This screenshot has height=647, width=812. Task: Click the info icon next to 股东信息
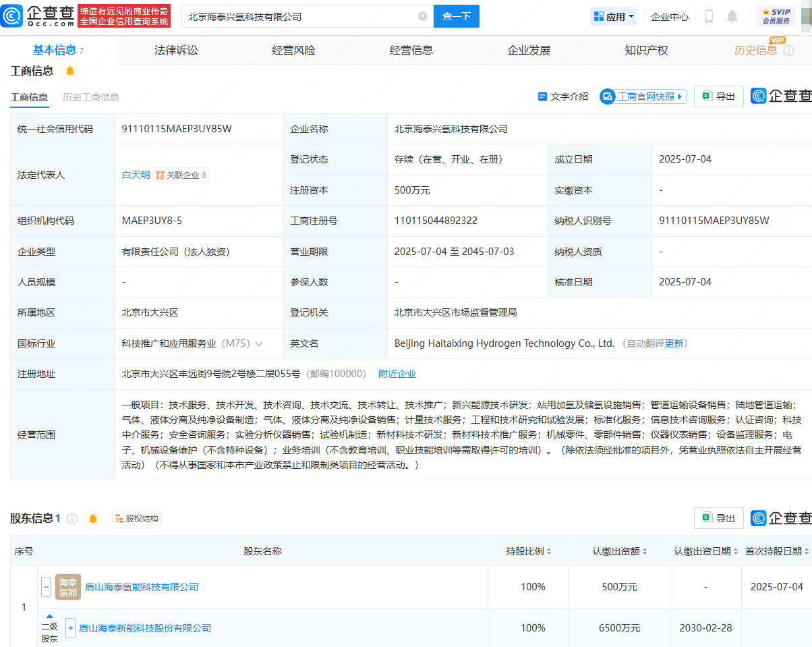[x=72, y=519]
